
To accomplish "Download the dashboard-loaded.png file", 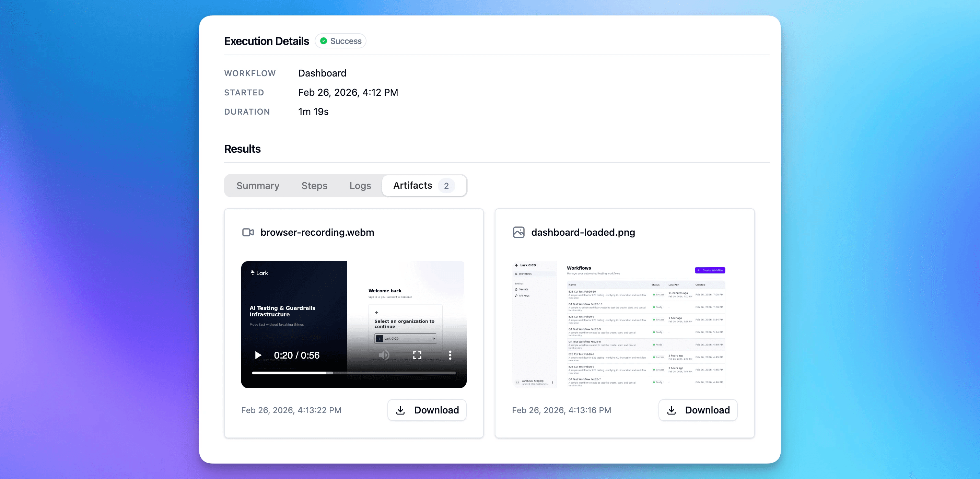I will (698, 410).
